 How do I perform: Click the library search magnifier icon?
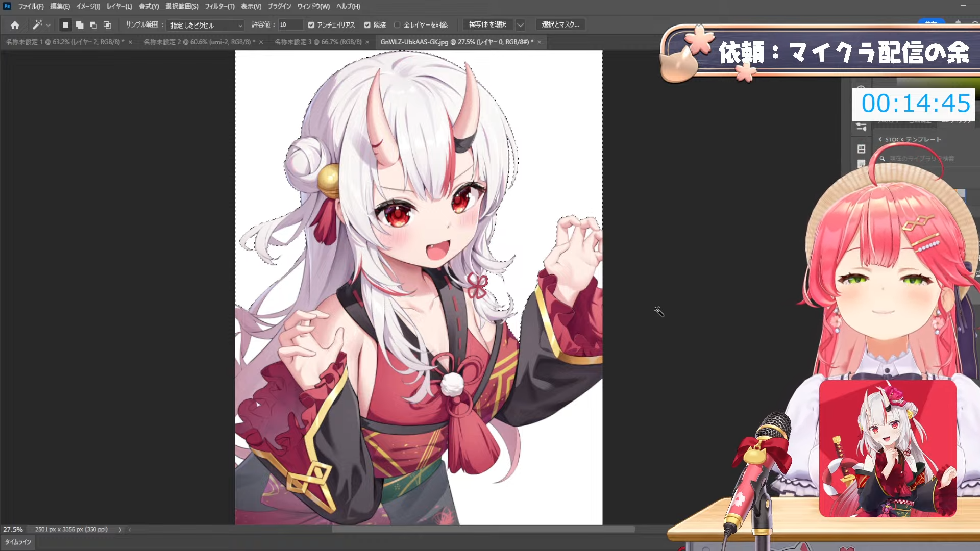(x=882, y=159)
